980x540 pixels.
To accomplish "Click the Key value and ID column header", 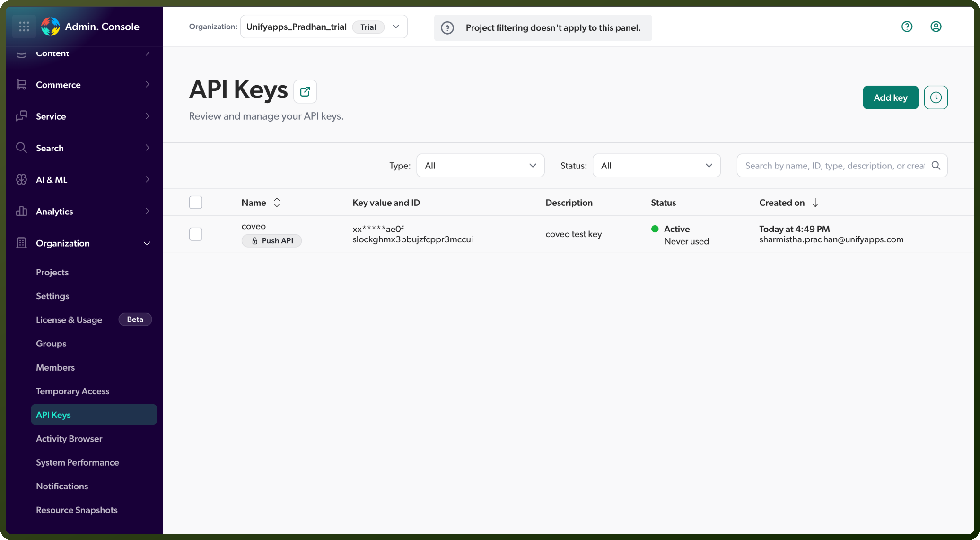I will [x=386, y=203].
